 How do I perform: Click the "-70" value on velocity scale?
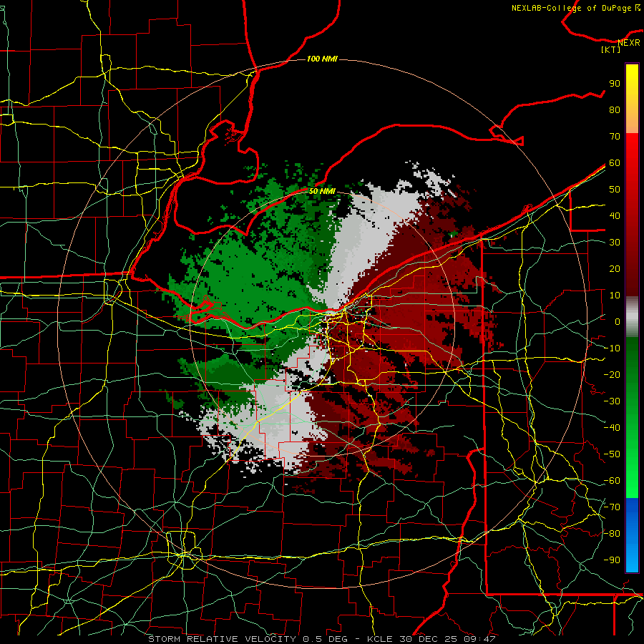[x=612, y=507]
